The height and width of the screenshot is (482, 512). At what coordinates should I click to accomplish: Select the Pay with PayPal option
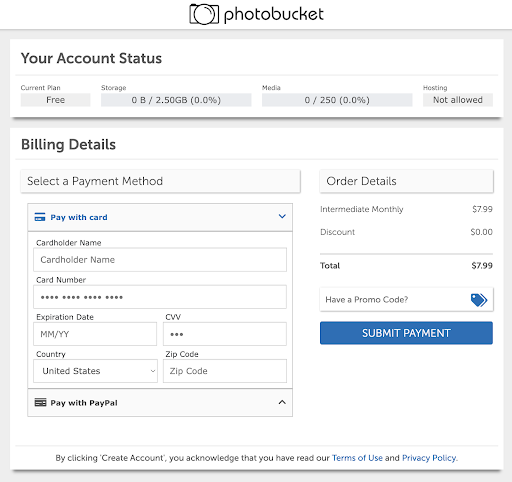(160, 403)
